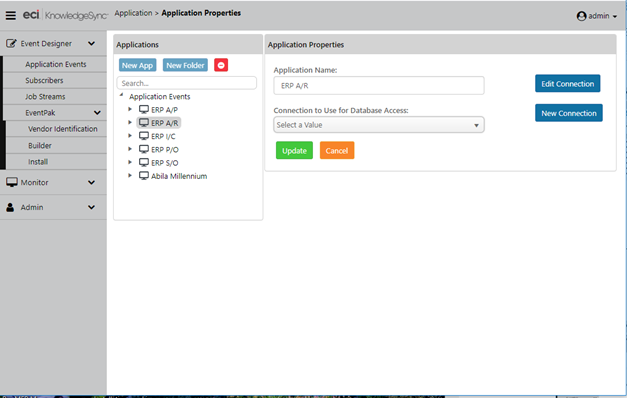
Task: Click the EventPak sidebar label
Action: 40,113
